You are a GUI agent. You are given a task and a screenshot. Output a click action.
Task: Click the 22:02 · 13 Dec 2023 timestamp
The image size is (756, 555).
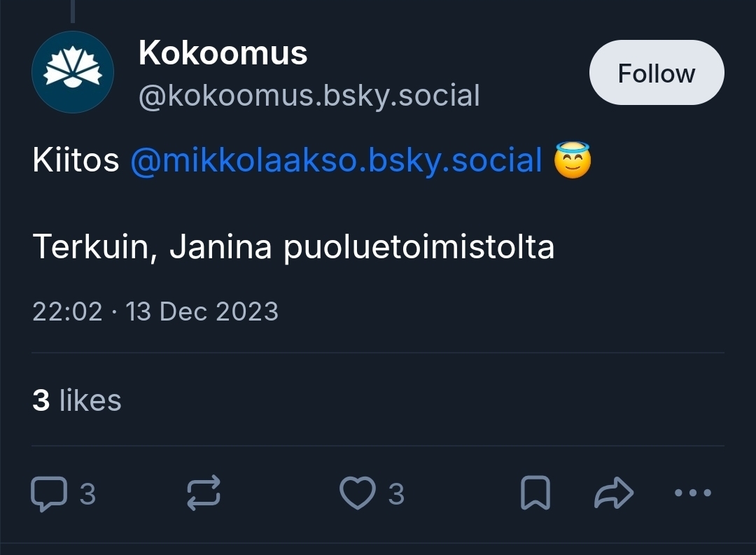coord(155,311)
